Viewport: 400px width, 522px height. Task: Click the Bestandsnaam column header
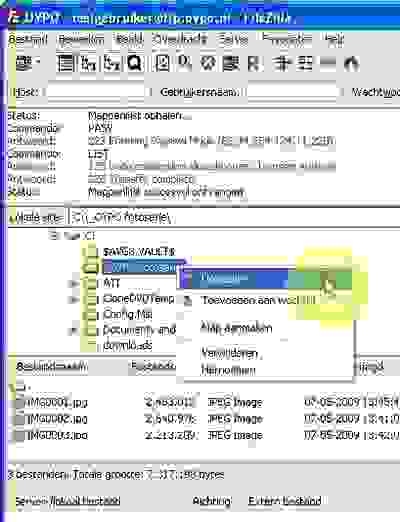pos(52,367)
